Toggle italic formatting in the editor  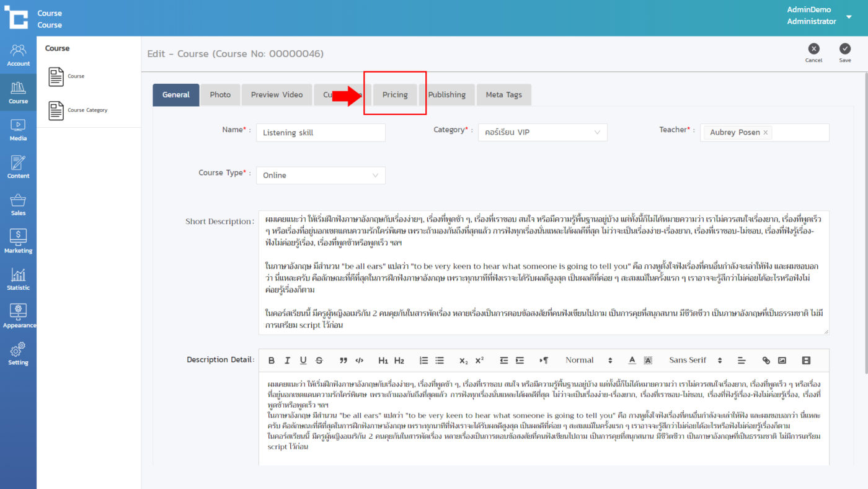(287, 361)
